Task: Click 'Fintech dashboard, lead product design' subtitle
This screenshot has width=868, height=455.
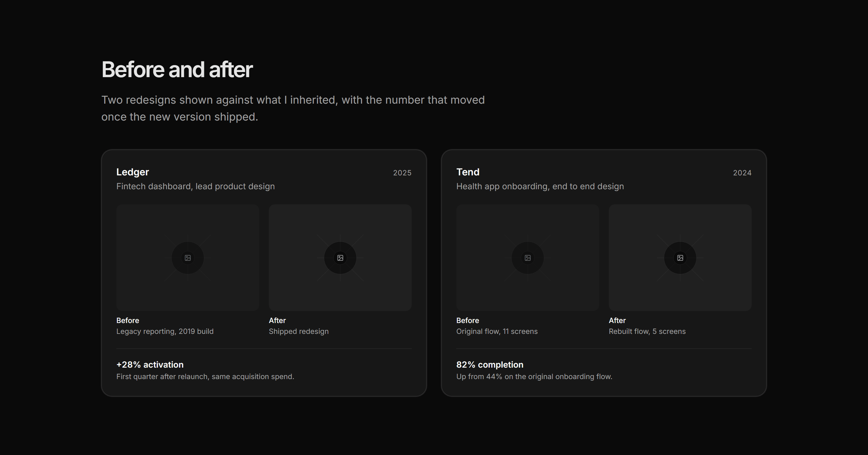Action: click(x=195, y=186)
